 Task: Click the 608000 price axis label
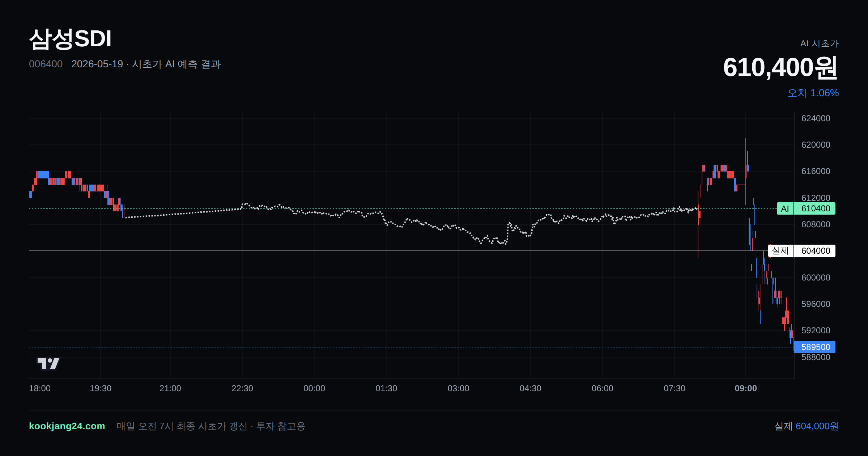pos(816,224)
